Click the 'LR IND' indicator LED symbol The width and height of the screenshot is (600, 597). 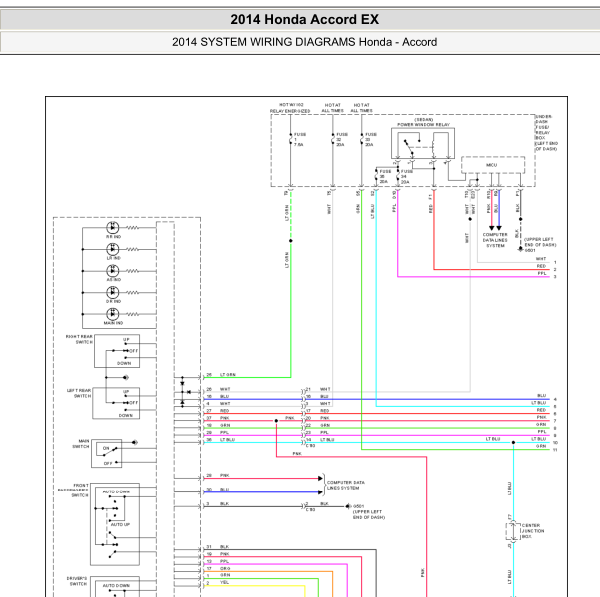click(112, 249)
